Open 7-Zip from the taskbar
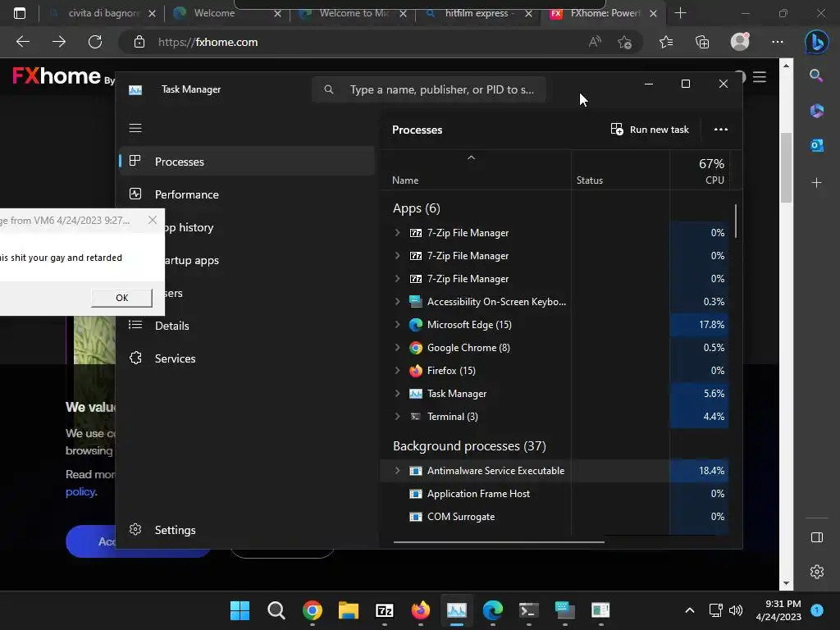This screenshot has width=840, height=630. [x=385, y=610]
